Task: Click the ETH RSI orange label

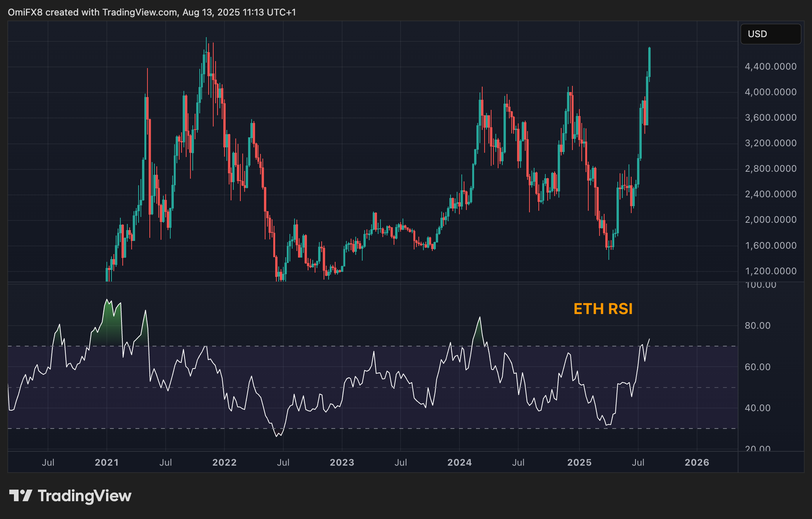Action: (x=603, y=309)
